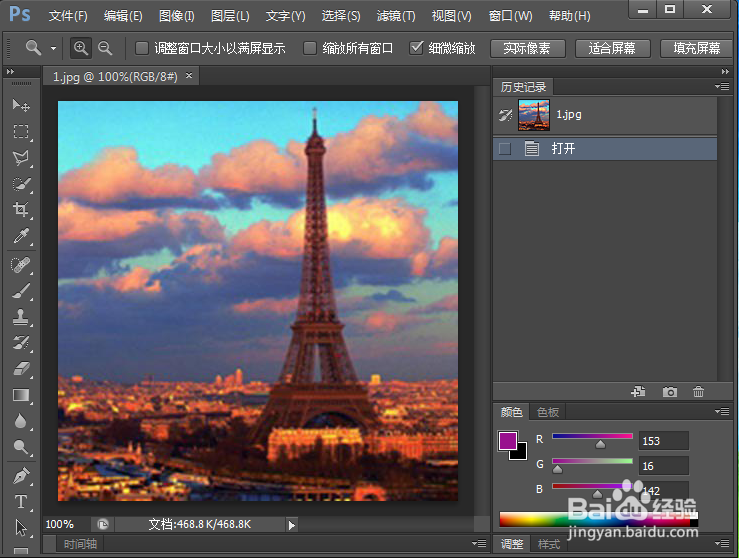Open Zoom tool preset picker dropdown

53,48
